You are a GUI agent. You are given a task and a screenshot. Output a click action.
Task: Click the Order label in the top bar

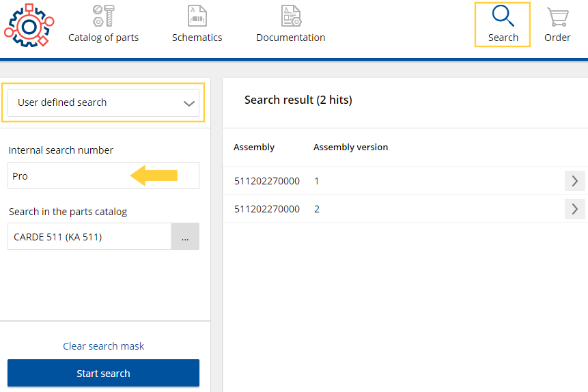click(557, 38)
